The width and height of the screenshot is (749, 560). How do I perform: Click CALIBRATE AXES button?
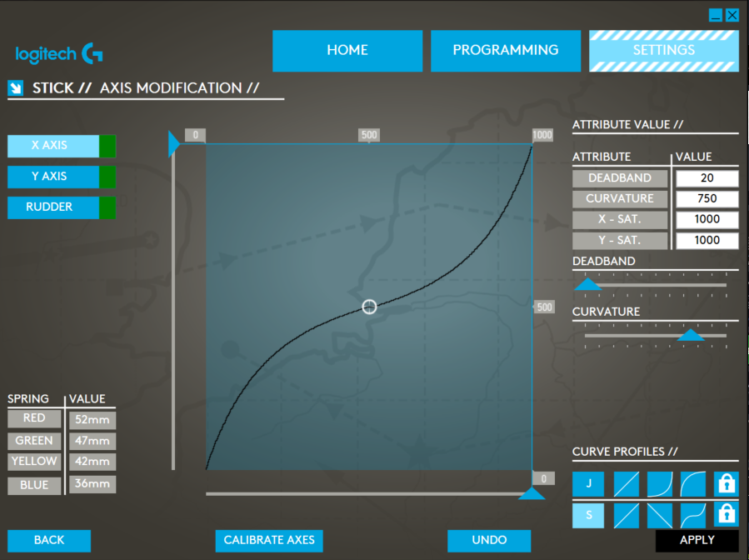pos(269,540)
